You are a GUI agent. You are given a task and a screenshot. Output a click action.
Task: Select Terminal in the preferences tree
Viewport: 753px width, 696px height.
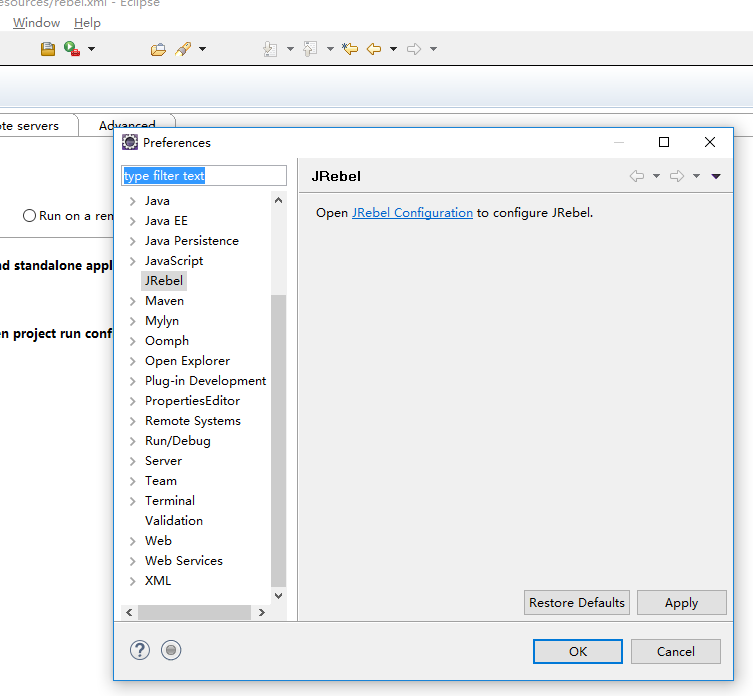[x=170, y=501]
